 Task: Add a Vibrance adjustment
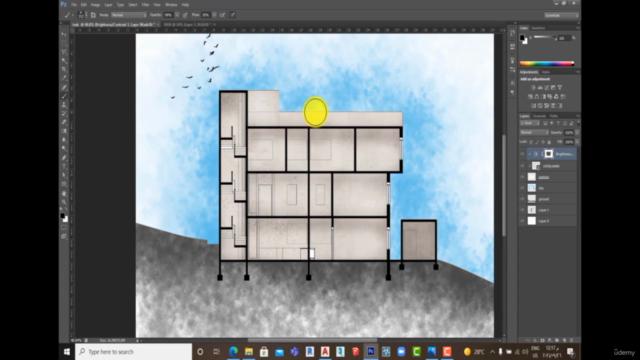pyautogui.click(x=560, y=88)
